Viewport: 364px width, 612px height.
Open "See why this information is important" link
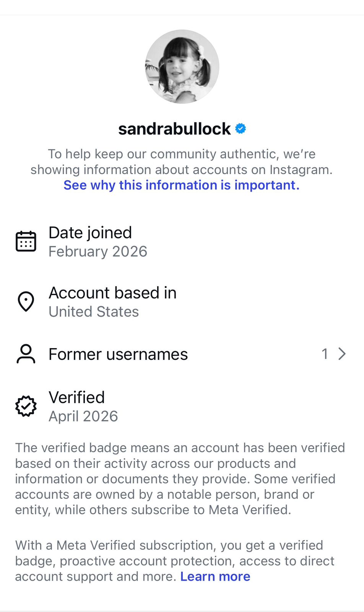coord(182,185)
